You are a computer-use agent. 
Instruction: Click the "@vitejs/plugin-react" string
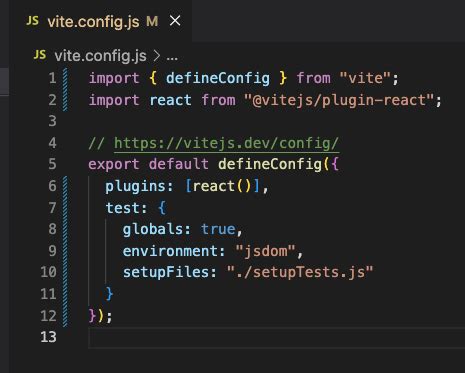(x=339, y=100)
